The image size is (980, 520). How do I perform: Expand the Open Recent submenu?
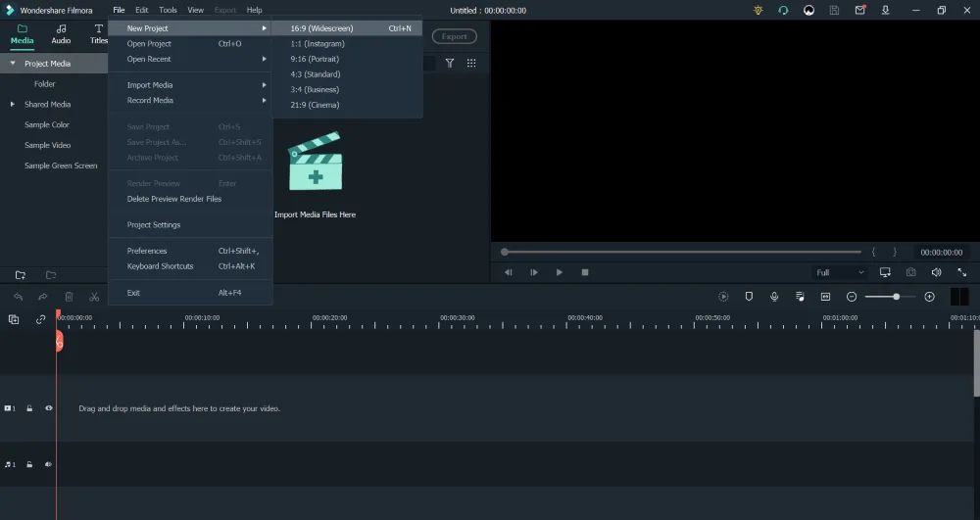coord(190,59)
